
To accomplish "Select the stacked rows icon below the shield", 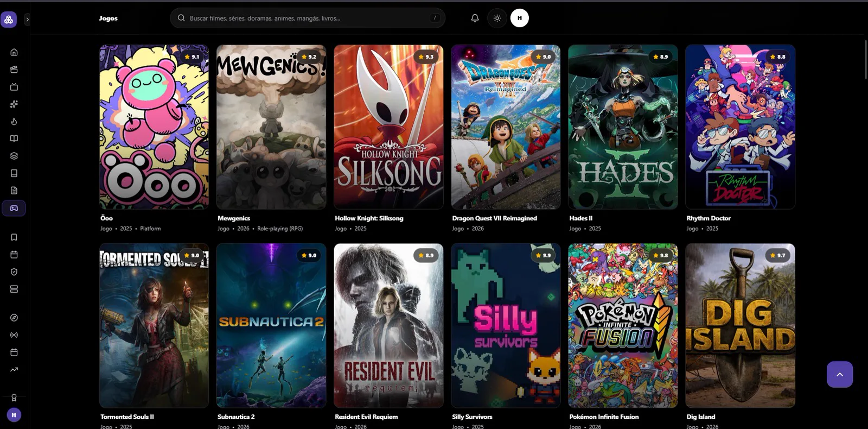I will tap(14, 289).
